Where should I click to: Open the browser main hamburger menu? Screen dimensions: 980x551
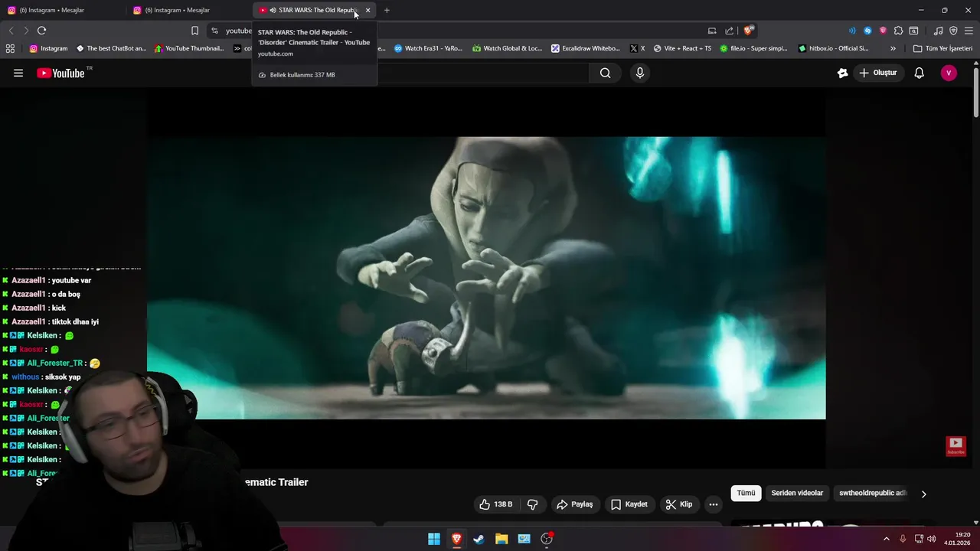pyautogui.click(x=969, y=31)
